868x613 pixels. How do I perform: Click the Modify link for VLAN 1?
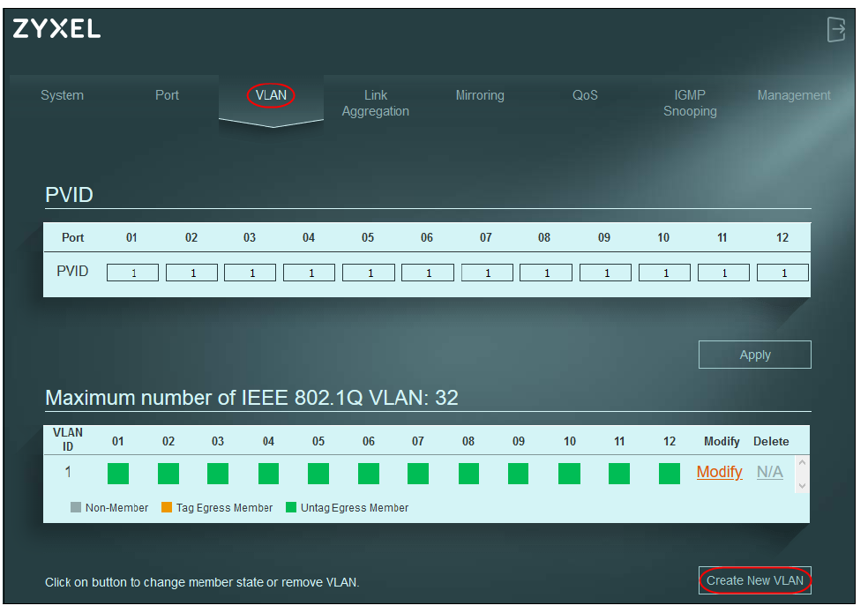pos(719,472)
